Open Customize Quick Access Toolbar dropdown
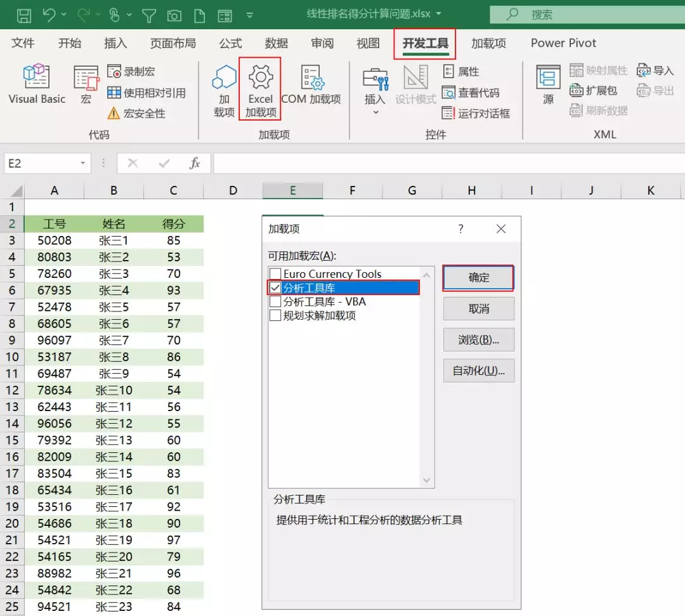Screen dimensions: 685x616 click(x=249, y=15)
